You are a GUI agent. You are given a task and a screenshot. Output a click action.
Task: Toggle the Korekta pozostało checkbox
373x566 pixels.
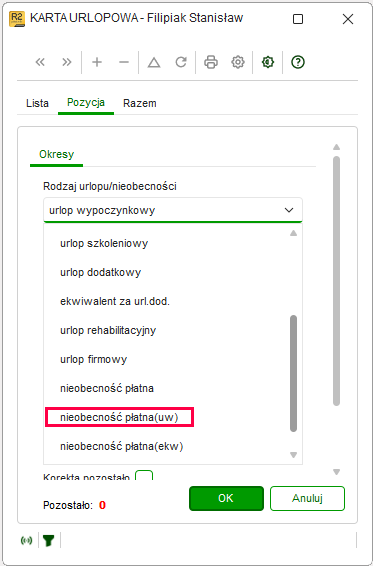tap(144, 475)
